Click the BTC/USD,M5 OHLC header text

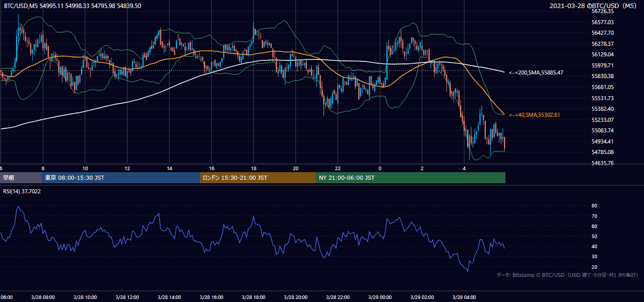click(x=72, y=6)
